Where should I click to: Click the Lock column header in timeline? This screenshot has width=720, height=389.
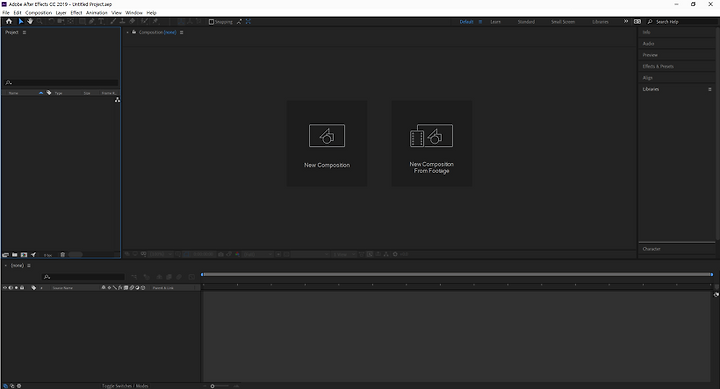22,288
